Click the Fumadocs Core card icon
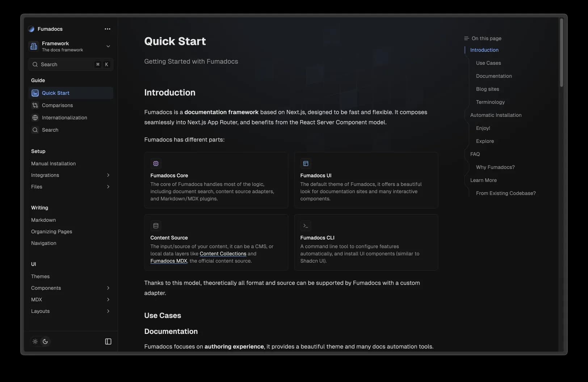This screenshot has width=588, height=382. (156, 164)
